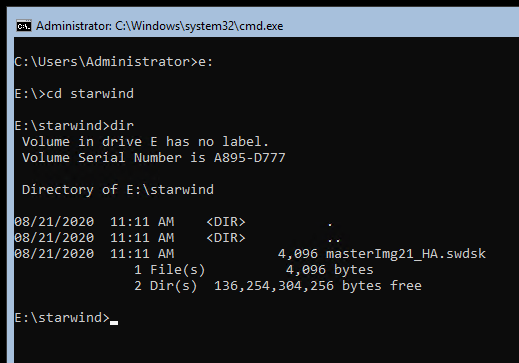519x363 pixels.
Task: Click the '1 File(s)' summary text
Action: coord(170,270)
